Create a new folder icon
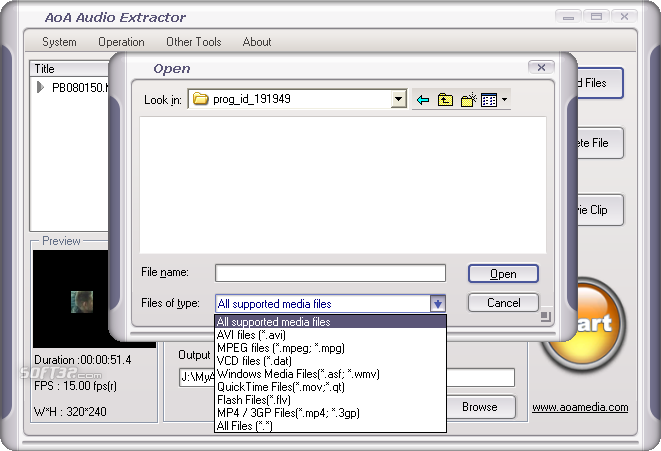This screenshot has width=661, height=451. [x=468, y=100]
